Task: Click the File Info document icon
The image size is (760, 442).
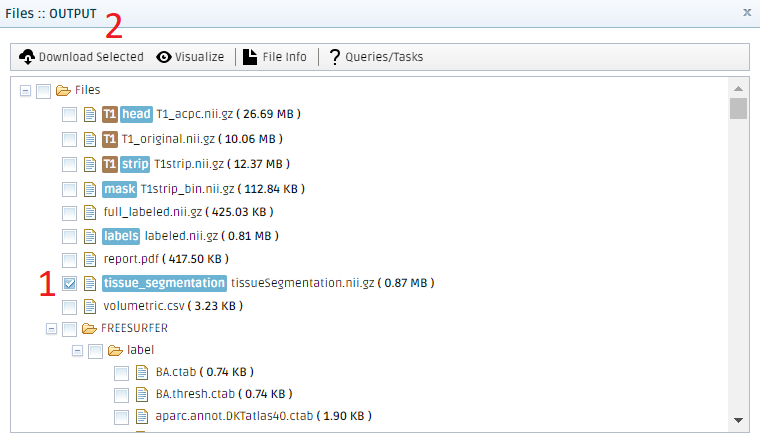Action: (x=250, y=57)
